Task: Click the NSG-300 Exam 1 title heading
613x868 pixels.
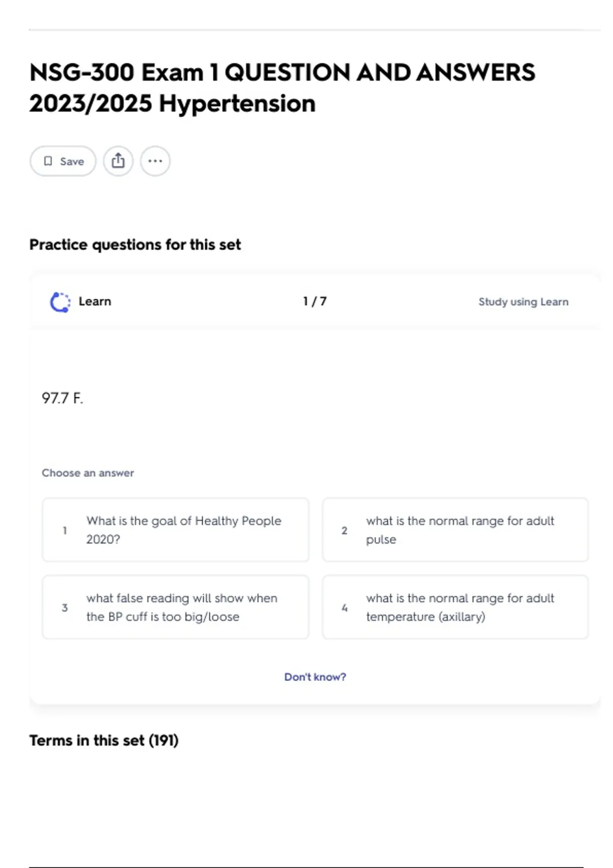Action: point(282,88)
